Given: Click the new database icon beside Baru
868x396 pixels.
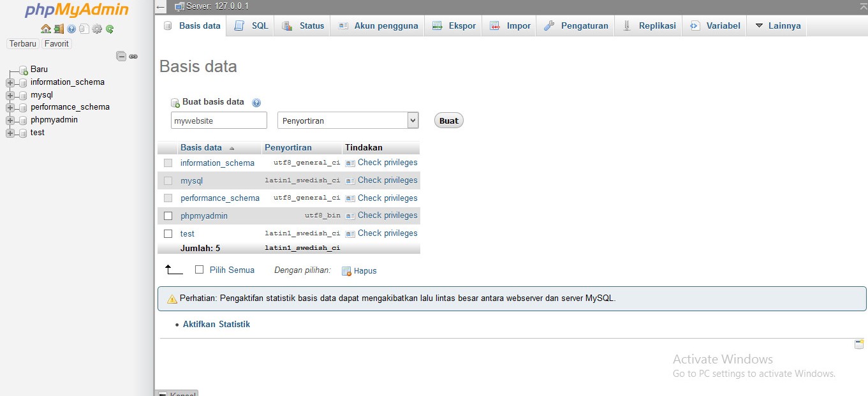Looking at the screenshot, I should click(x=24, y=70).
